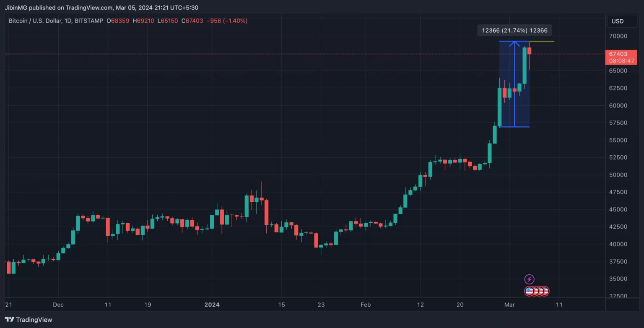Click the 50000 price scale label
644x328 pixels.
point(618,175)
